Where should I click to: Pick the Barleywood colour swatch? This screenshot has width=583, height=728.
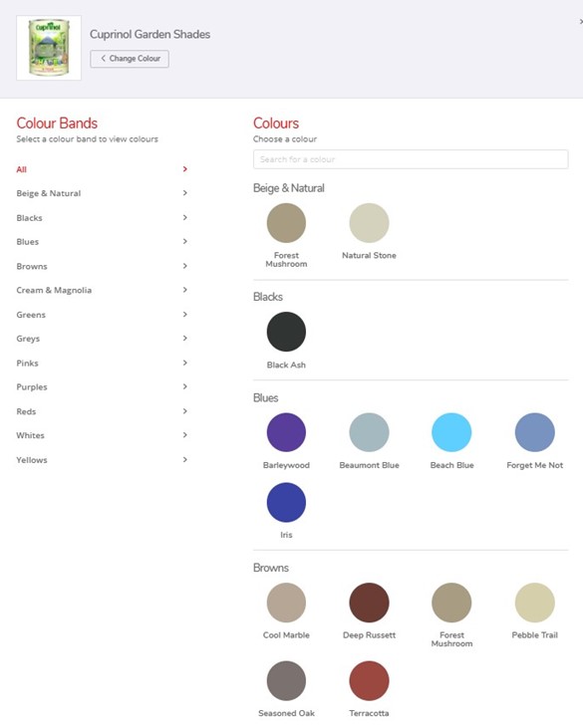(286, 432)
